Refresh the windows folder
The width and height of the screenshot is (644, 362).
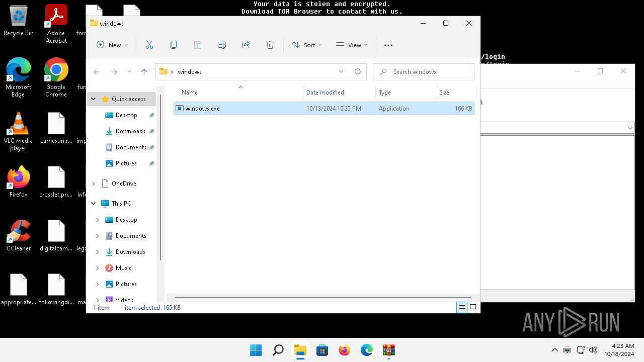point(358,72)
